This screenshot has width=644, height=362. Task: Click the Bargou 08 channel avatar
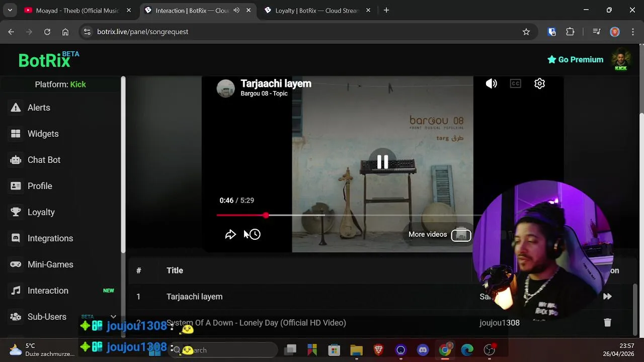[x=225, y=88]
